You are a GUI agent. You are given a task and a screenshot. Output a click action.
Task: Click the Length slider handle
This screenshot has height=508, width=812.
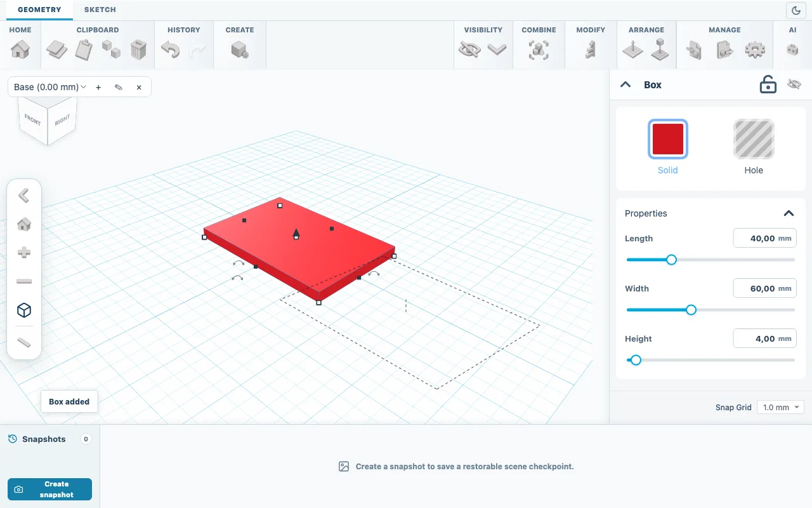[671, 259]
